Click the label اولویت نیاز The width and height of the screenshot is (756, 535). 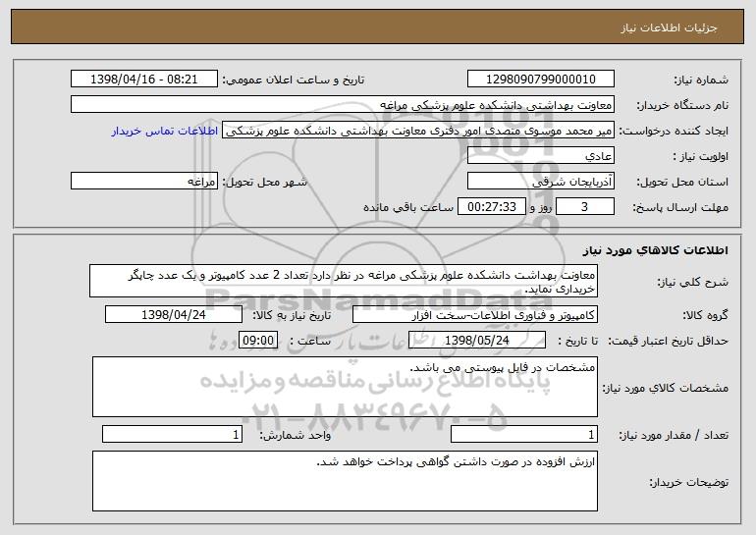(x=701, y=157)
